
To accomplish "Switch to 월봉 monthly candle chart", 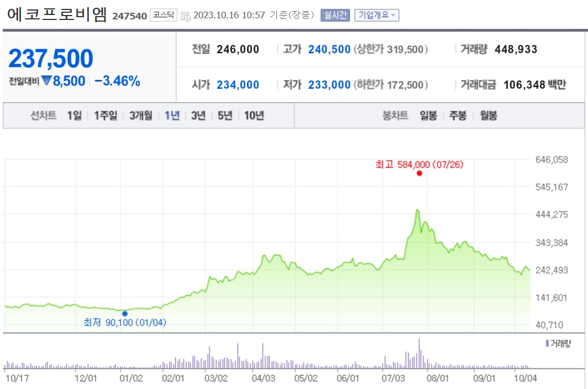I will [488, 115].
